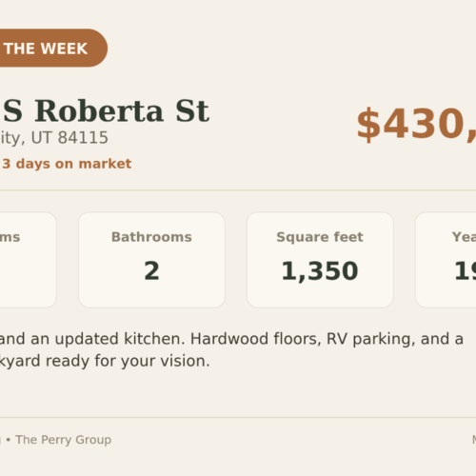Select the $430 listing price
The width and height of the screenshot is (476, 476).
pos(416,124)
